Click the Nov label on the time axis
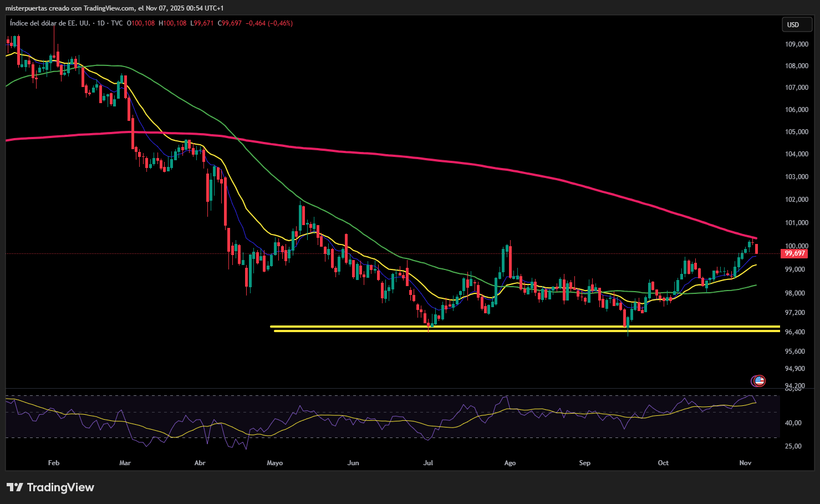Screen dimensions: 820x504 click(745, 463)
